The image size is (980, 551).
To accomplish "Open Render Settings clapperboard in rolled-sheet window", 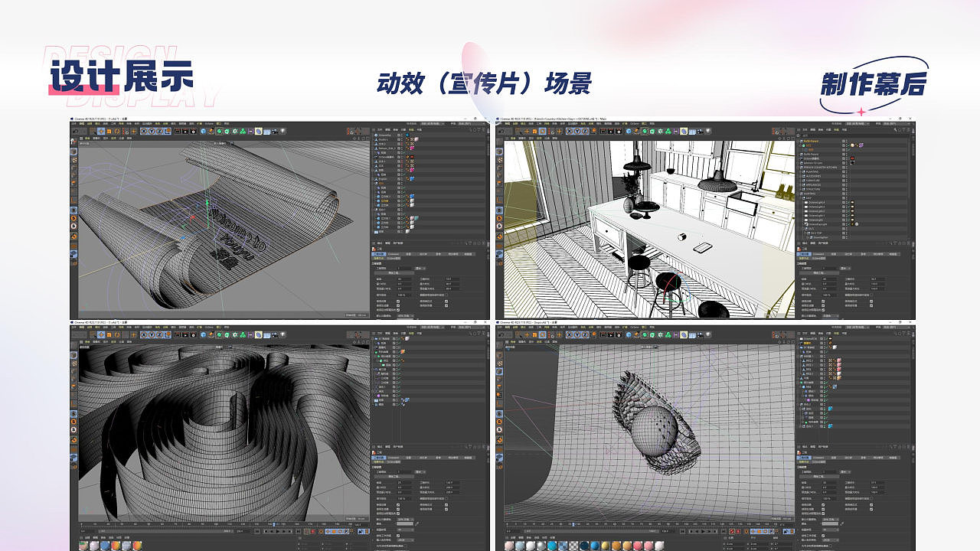I will coord(193,131).
